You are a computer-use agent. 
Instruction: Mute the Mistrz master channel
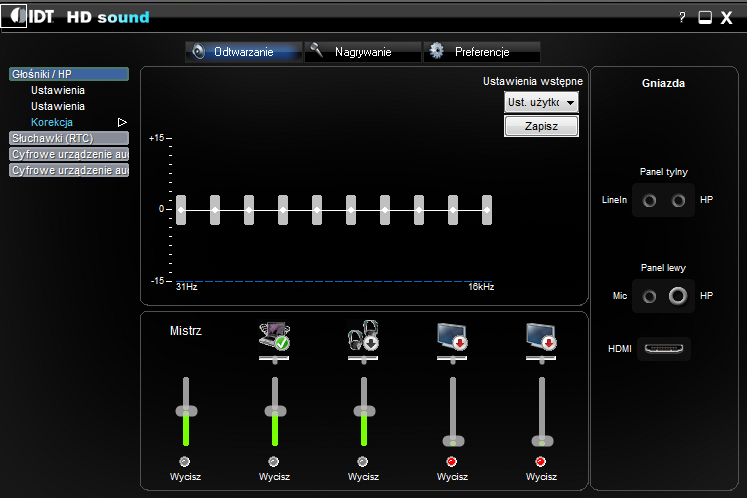[184, 461]
